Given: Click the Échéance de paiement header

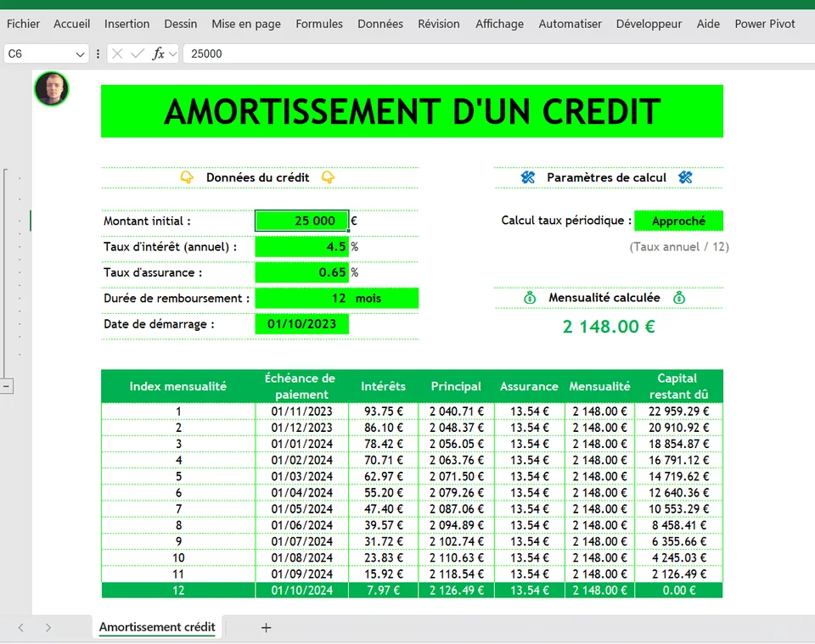Looking at the screenshot, I should pyautogui.click(x=301, y=386).
